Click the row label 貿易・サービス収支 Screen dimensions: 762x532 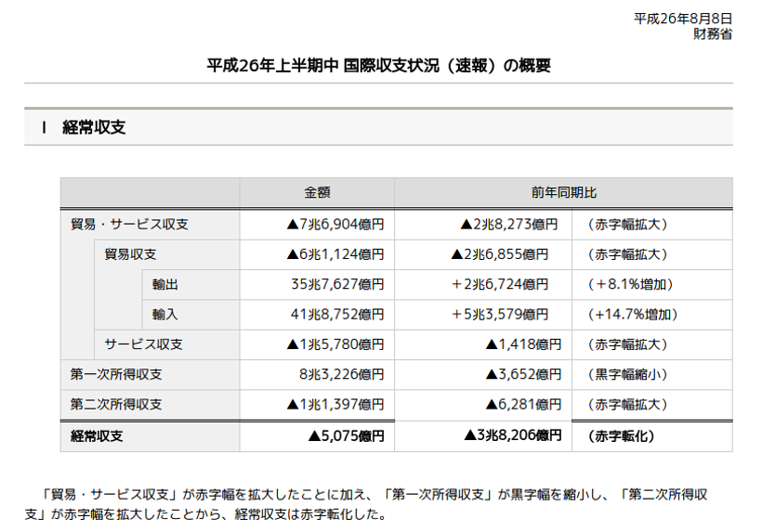pos(129,225)
